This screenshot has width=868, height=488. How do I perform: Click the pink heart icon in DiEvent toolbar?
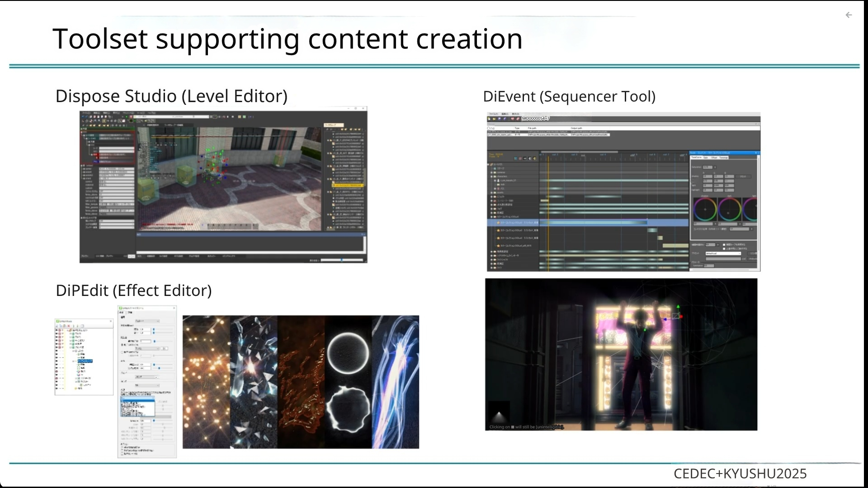pos(513,119)
